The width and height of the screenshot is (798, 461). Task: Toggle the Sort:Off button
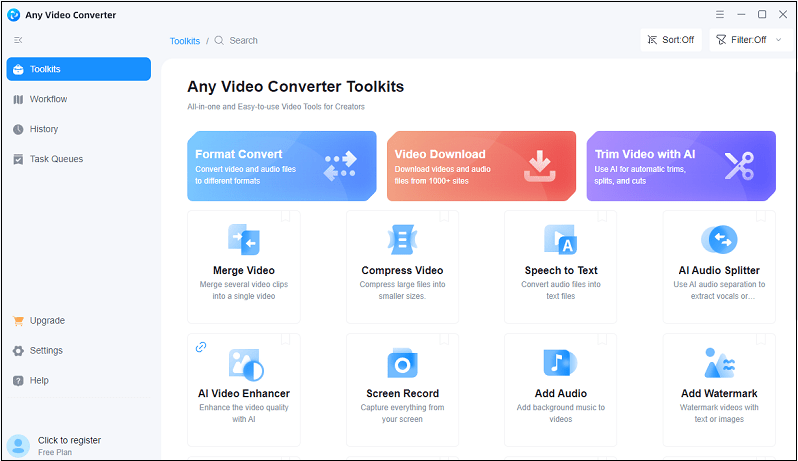click(x=671, y=40)
